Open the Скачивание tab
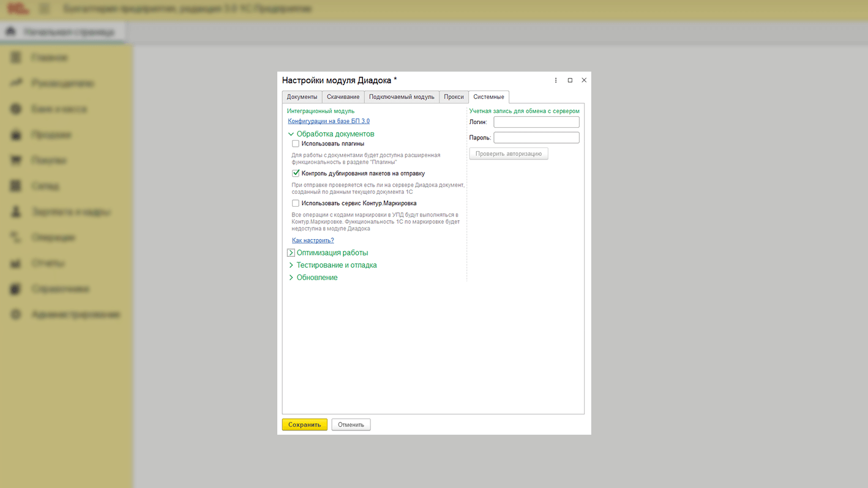This screenshot has height=488, width=868. pyautogui.click(x=343, y=97)
